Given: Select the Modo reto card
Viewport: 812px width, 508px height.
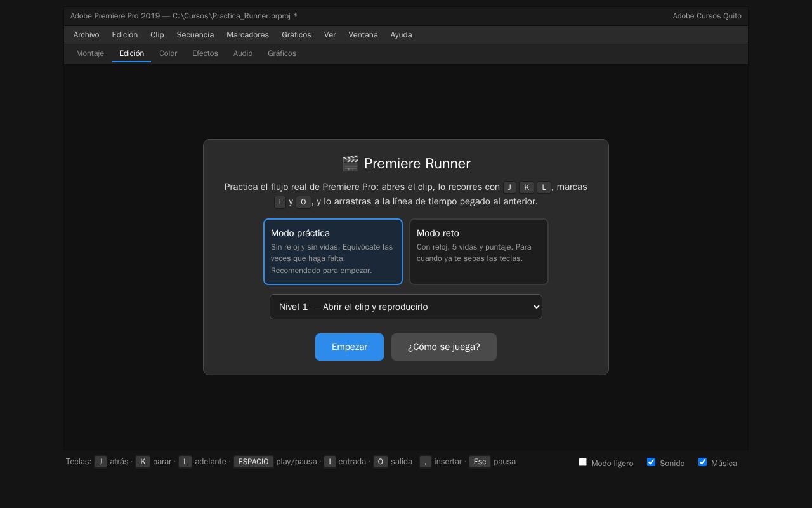Looking at the screenshot, I should click(479, 251).
